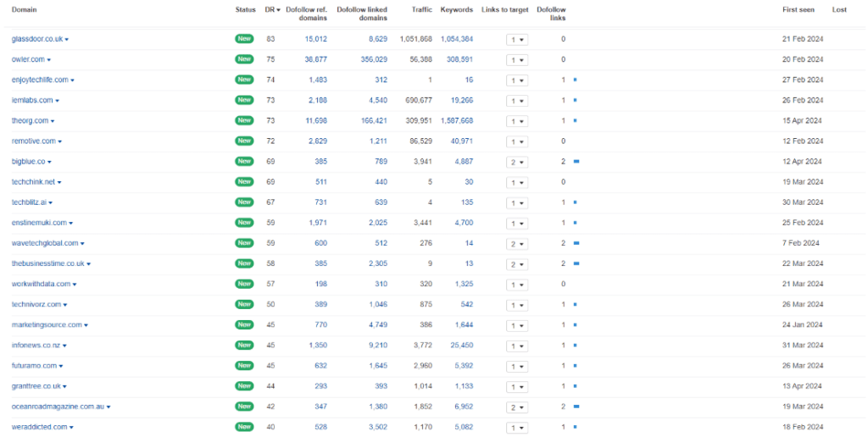The image size is (868, 437).
Task: Select traffic value 690,677 for iemlabs.com
Action: [420, 101]
